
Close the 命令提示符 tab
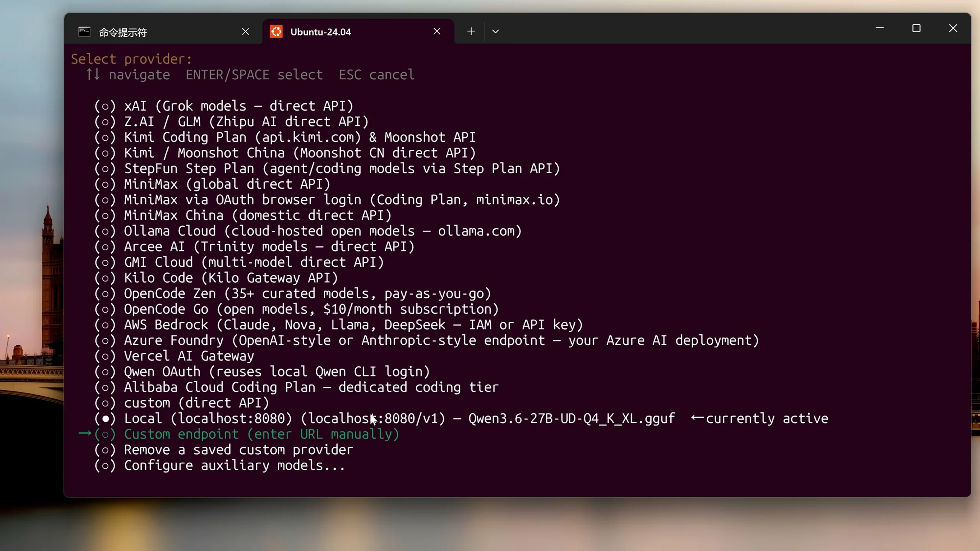[246, 31]
